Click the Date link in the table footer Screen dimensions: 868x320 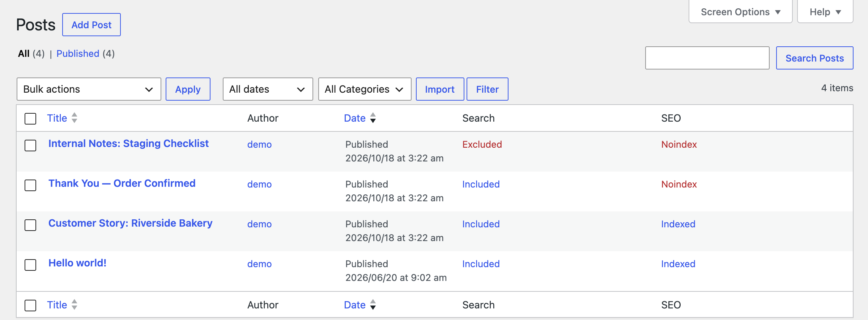(x=355, y=305)
